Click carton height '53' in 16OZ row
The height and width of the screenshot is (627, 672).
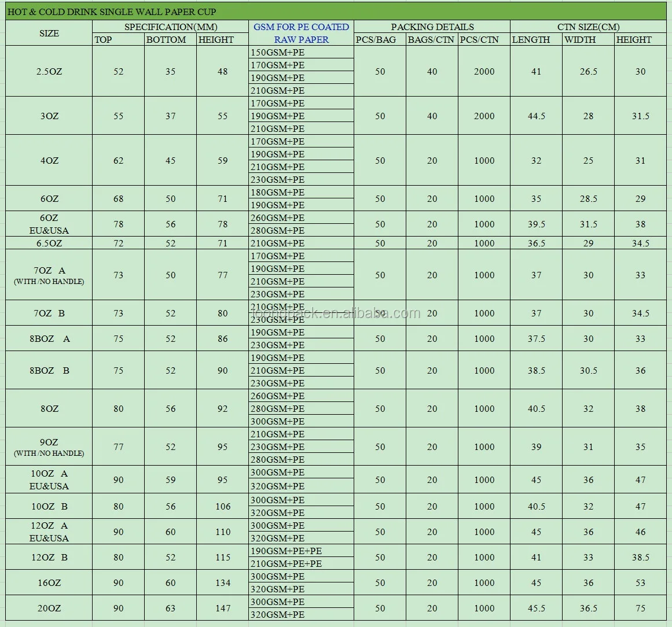click(640, 582)
